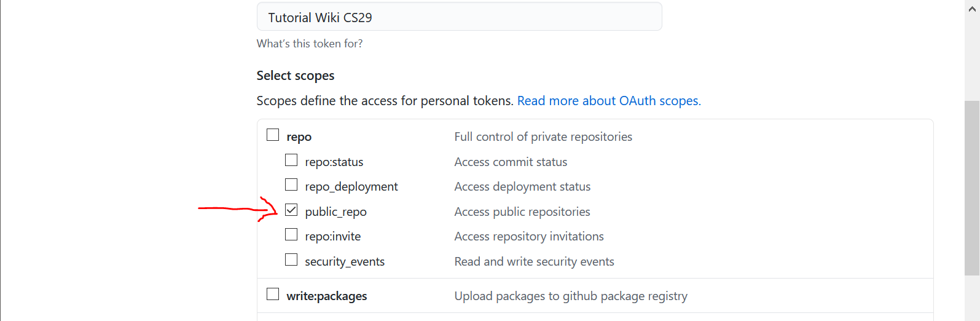Check the repo:status checkbox

point(291,160)
